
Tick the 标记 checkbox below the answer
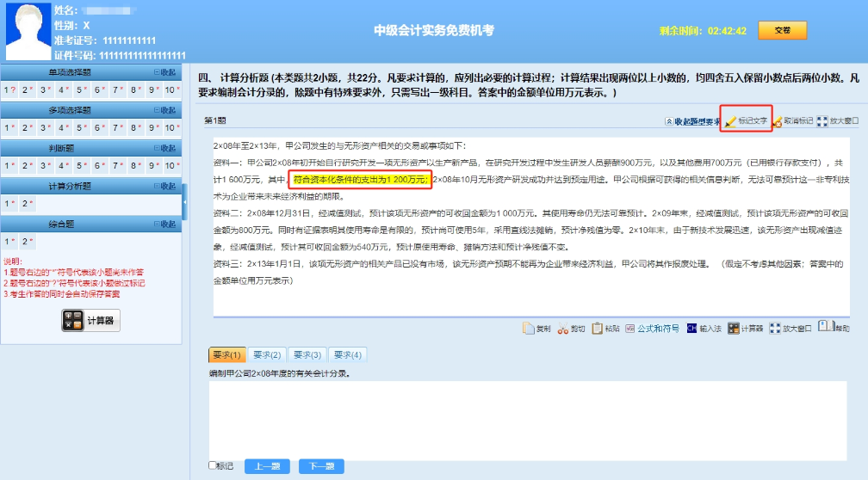(212, 465)
